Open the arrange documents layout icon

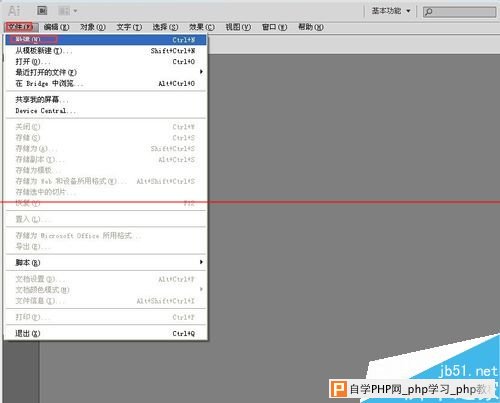(x=64, y=11)
